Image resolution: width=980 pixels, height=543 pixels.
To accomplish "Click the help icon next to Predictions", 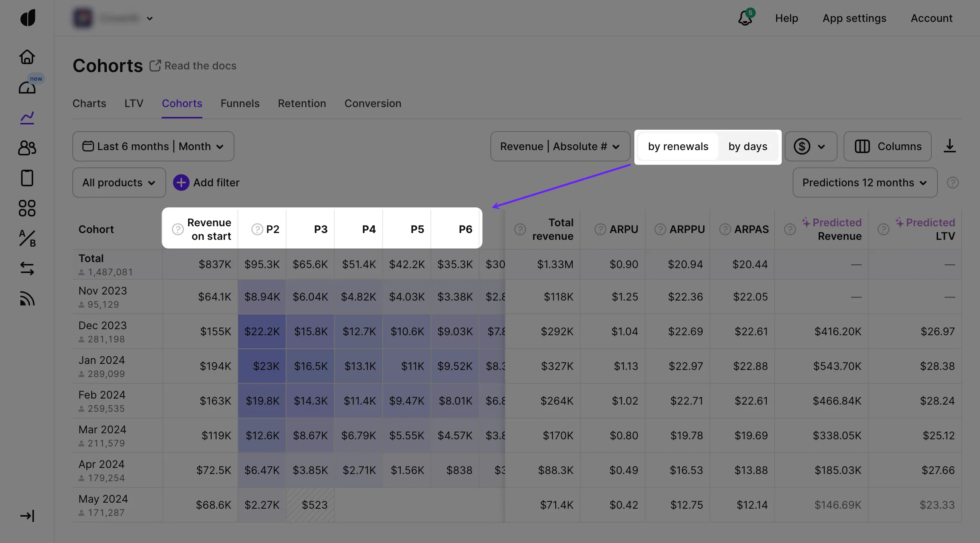I will pyautogui.click(x=952, y=183).
